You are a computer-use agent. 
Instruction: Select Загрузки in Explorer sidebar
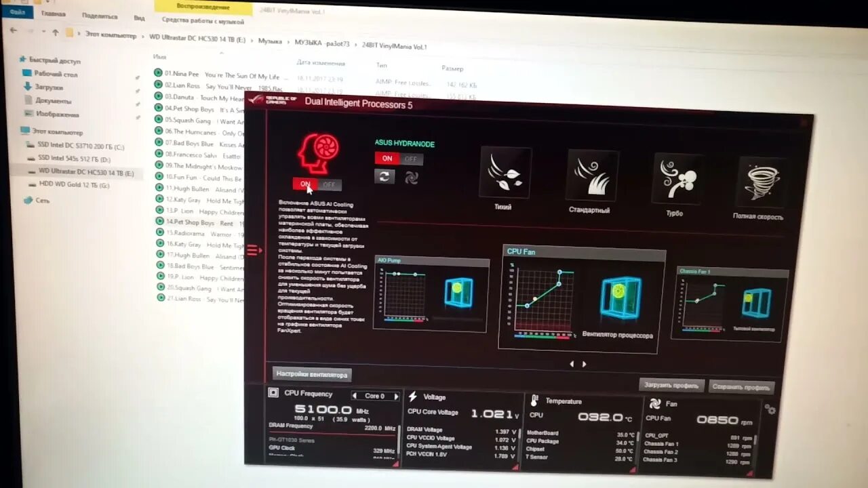(43, 87)
